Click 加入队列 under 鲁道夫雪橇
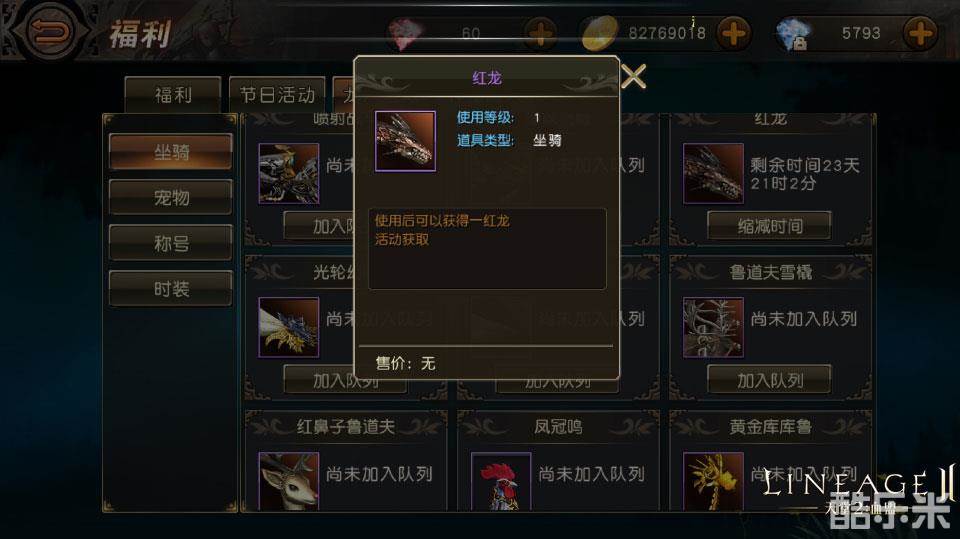Screen dimensions: 960x539 [x=770, y=380]
